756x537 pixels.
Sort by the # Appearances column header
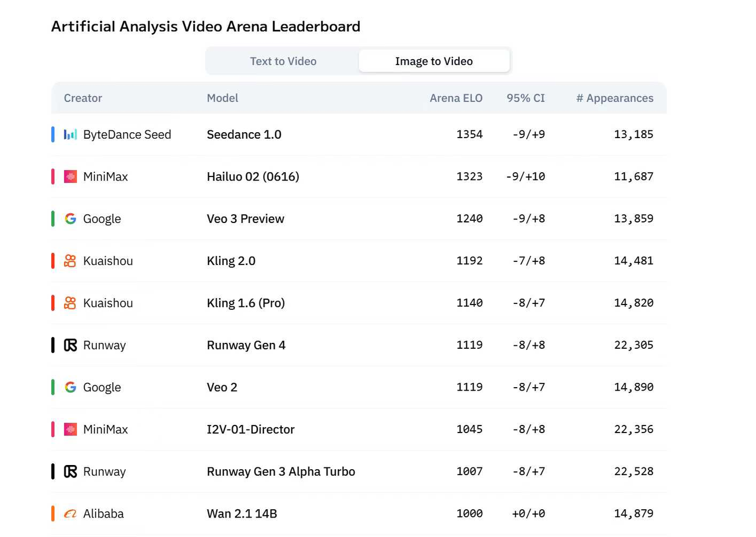pyautogui.click(x=615, y=98)
